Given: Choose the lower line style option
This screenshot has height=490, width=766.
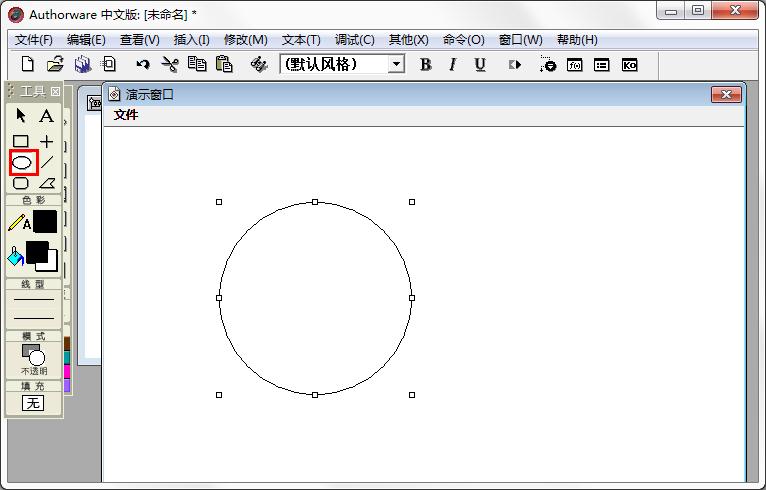Looking at the screenshot, I should pyautogui.click(x=34, y=319).
